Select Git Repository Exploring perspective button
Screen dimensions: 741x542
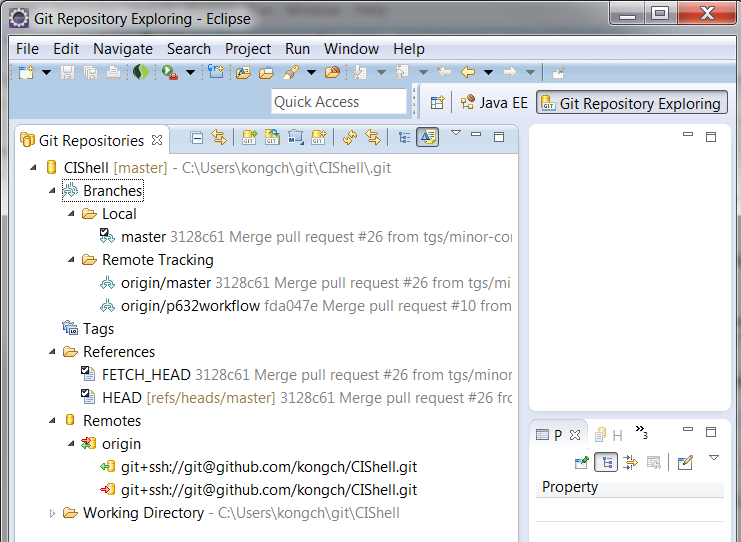(632, 103)
